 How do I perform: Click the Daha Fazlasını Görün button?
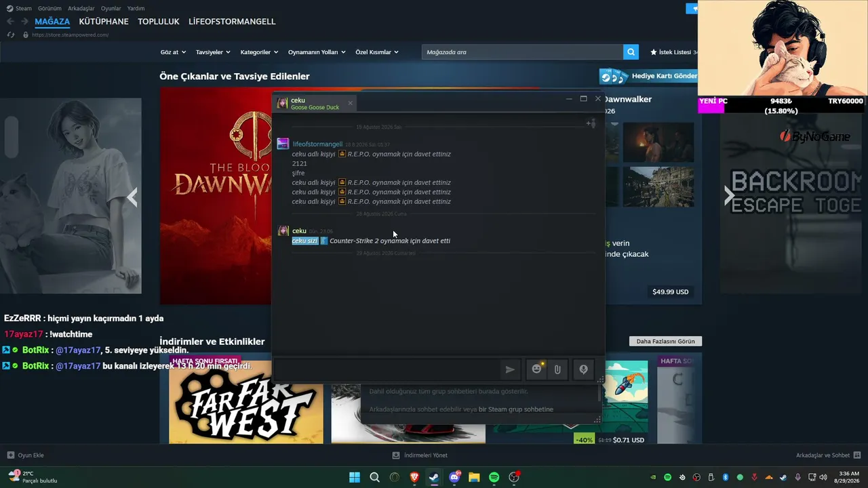665,341
